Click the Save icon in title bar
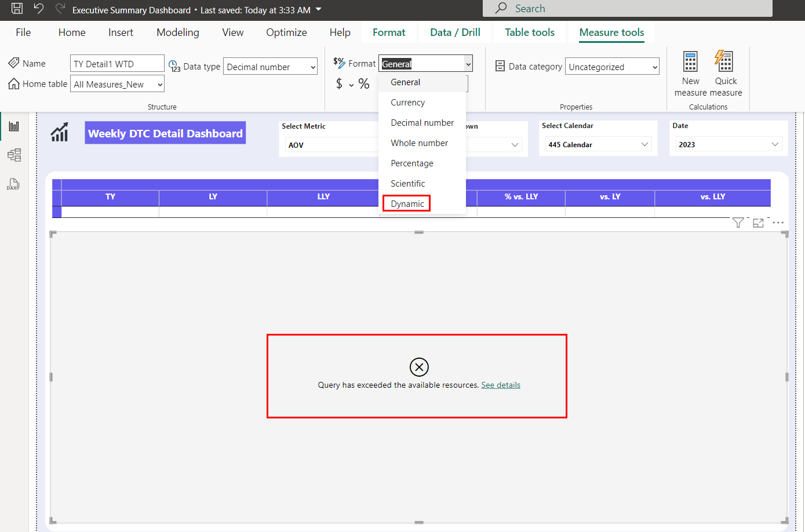Viewport: 805px width, 532px height. tap(17, 9)
